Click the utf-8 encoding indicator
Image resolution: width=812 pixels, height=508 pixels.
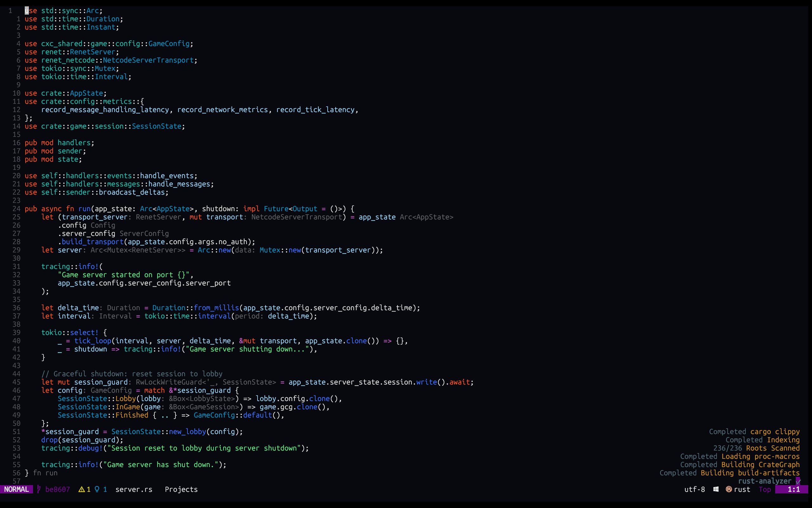point(695,489)
